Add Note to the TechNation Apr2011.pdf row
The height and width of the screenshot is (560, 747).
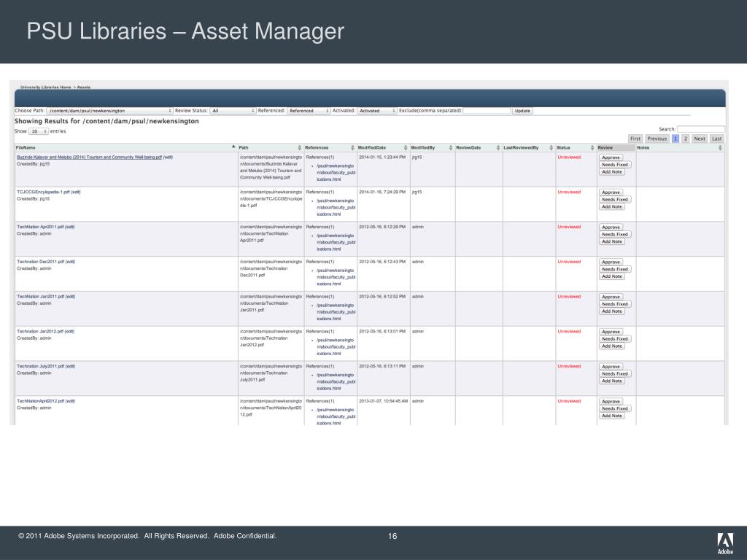pyautogui.click(x=612, y=241)
